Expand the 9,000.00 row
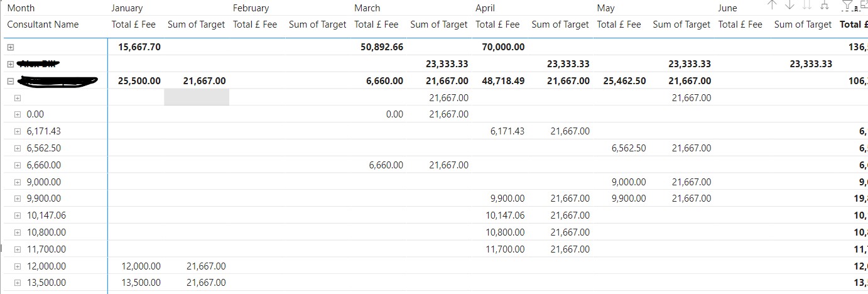 tap(18, 182)
